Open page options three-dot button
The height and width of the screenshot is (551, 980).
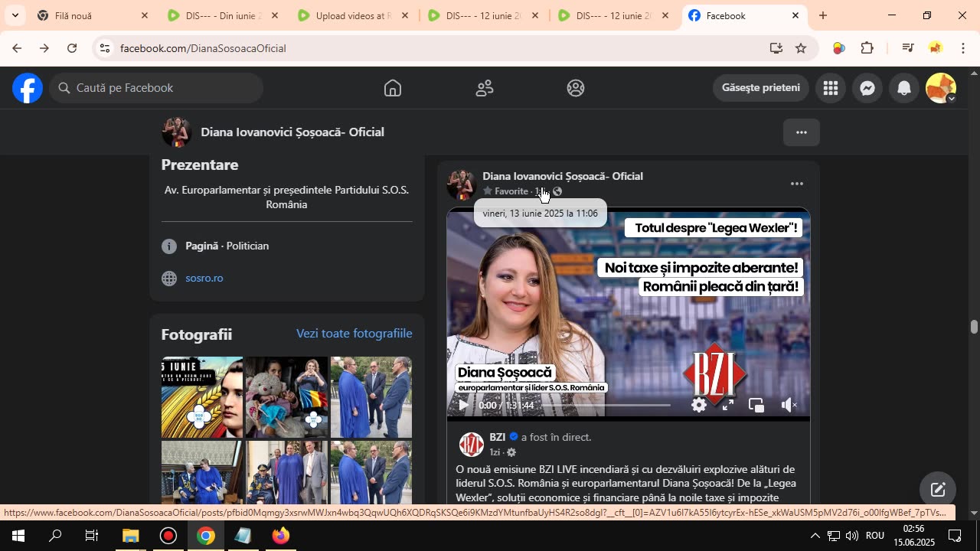[802, 132]
